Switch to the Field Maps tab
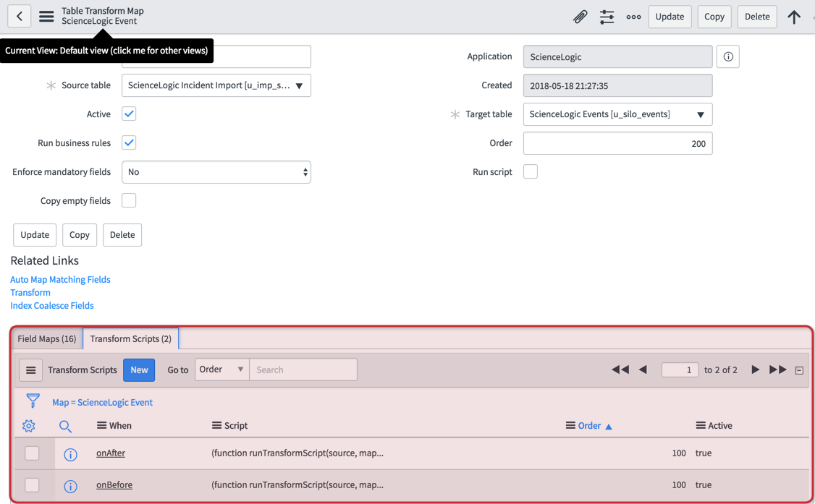 point(47,338)
